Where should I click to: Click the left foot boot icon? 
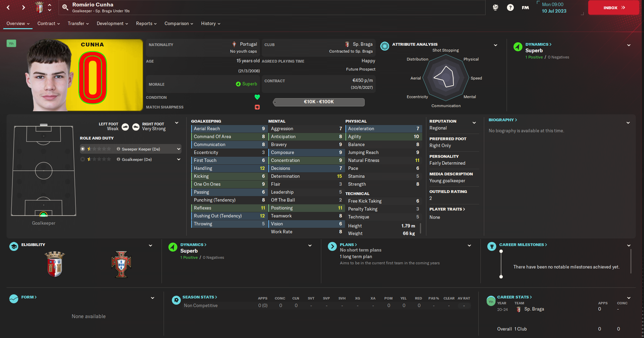pyautogui.click(x=125, y=126)
